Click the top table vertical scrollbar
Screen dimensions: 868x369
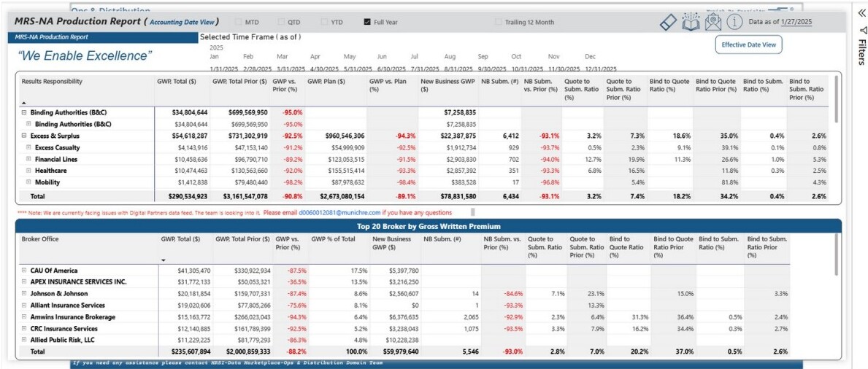click(x=835, y=100)
